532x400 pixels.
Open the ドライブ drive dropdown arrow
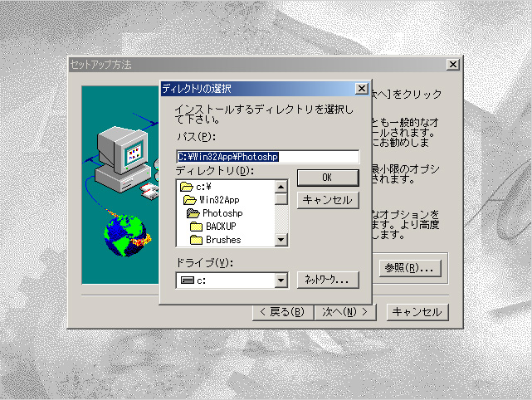(x=281, y=280)
